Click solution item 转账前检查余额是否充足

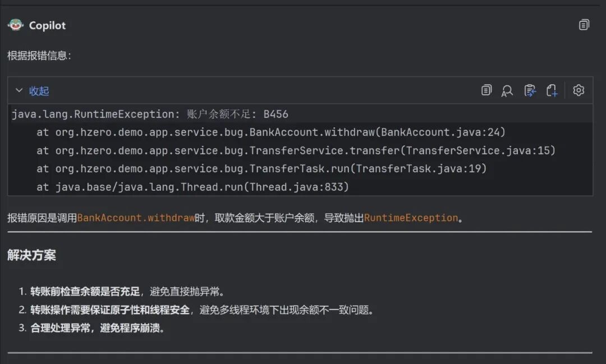tap(85, 292)
